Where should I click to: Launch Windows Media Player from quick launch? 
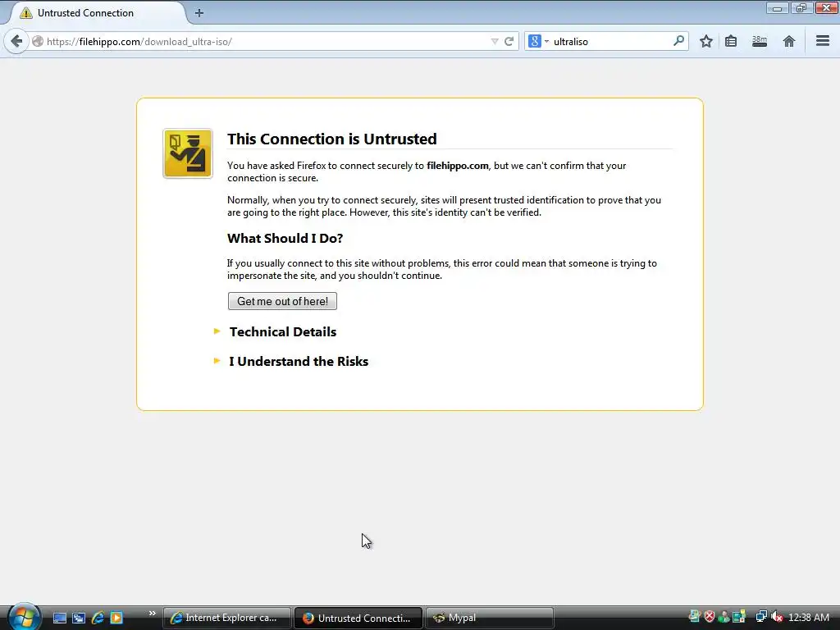pos(116,618)
